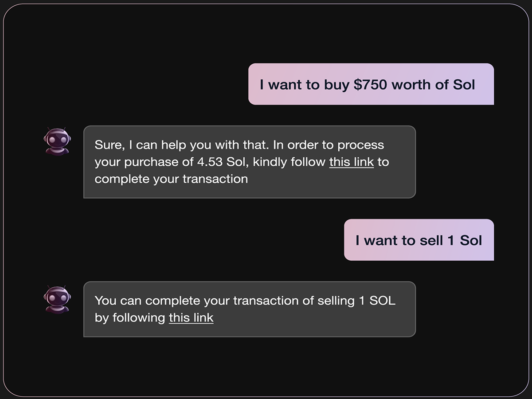Select the "I want to buy $750 worth of Sol" bubble
Screen dimensions: 532x399
[x=371, y=84]
